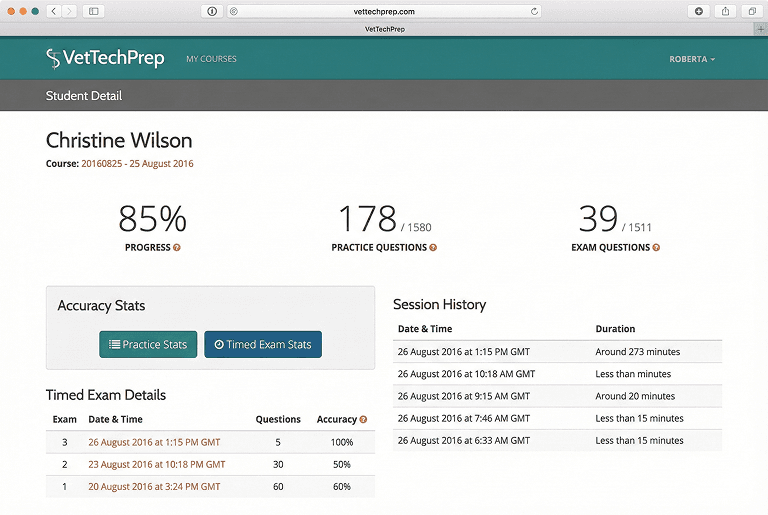The height and width of the screenshot is (515, 768).
Task: Click the vettechprep.com address field
Action: (384, 11)
